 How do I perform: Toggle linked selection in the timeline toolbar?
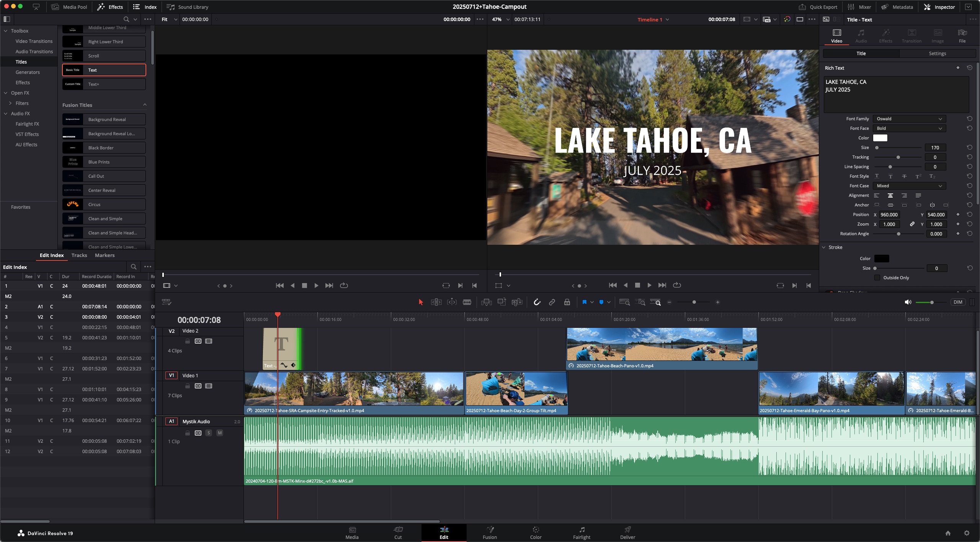tap(552, 302)
